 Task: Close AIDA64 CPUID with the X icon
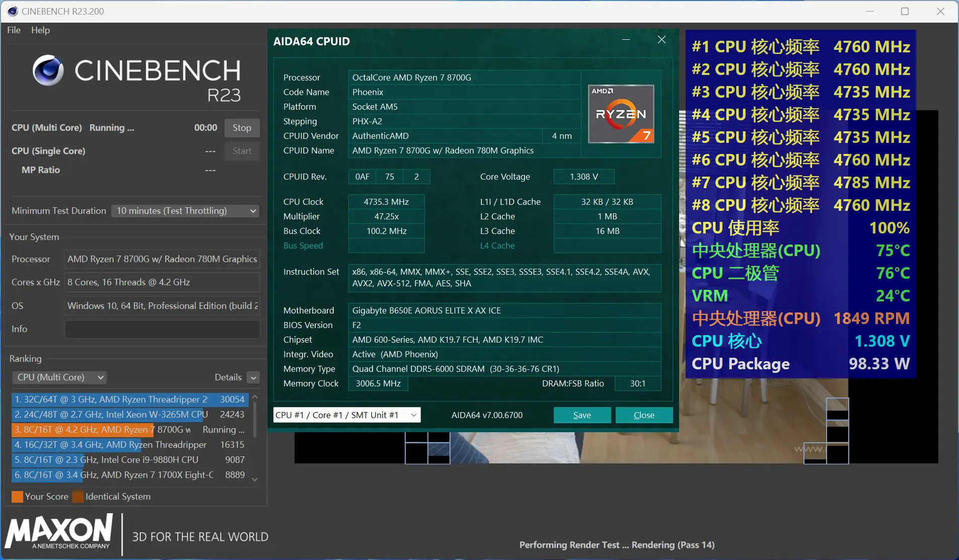point(661,40)
